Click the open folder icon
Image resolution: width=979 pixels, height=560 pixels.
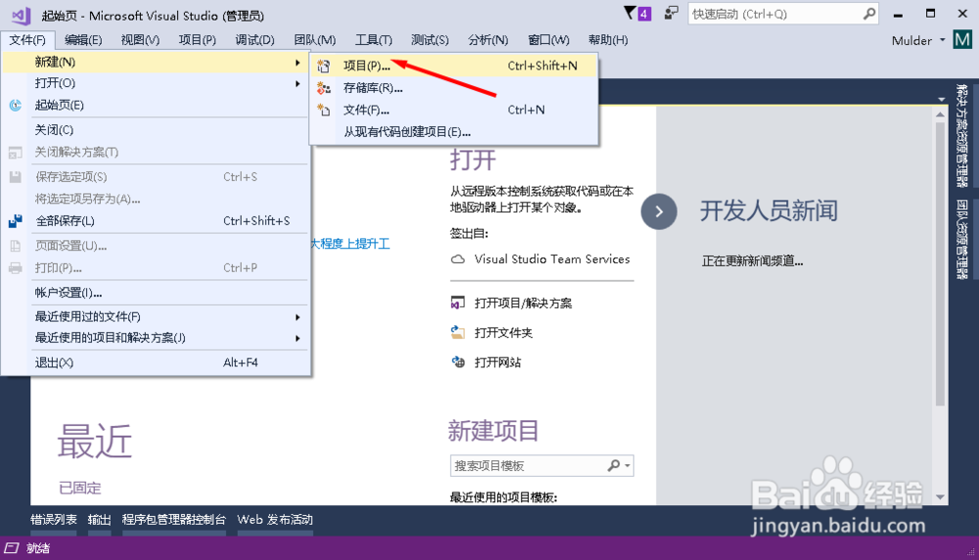457,332
